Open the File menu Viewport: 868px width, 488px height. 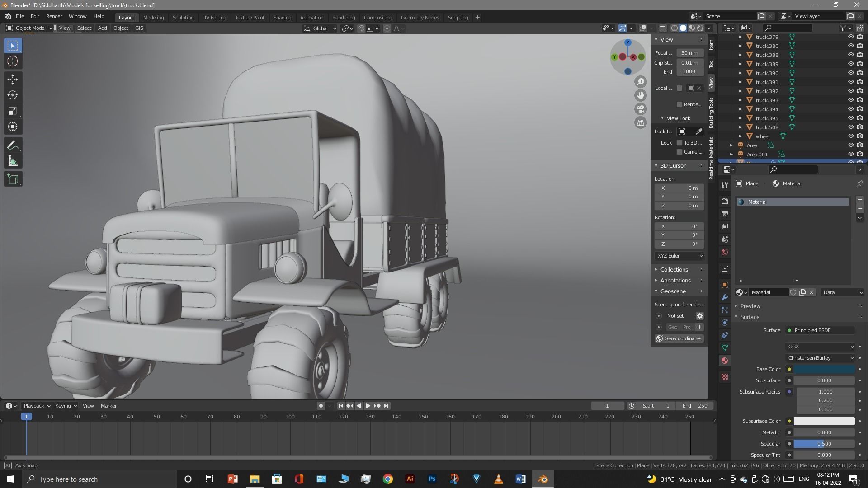point(20,16)
